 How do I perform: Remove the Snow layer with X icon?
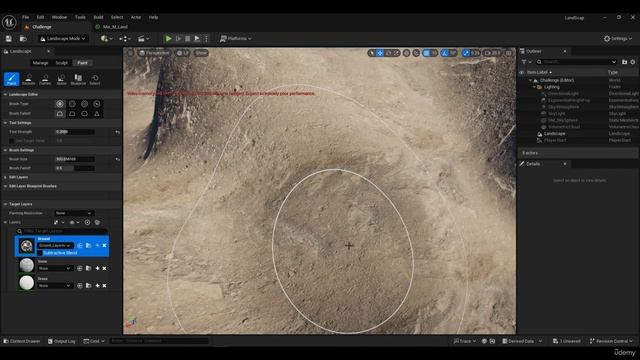(x=104, y=268)
